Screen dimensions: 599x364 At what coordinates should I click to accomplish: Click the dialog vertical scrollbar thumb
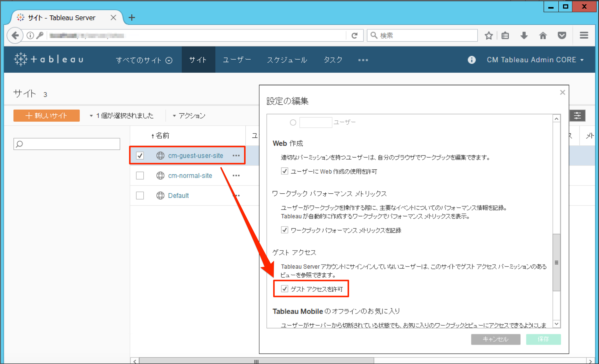[x=556, y=263]
